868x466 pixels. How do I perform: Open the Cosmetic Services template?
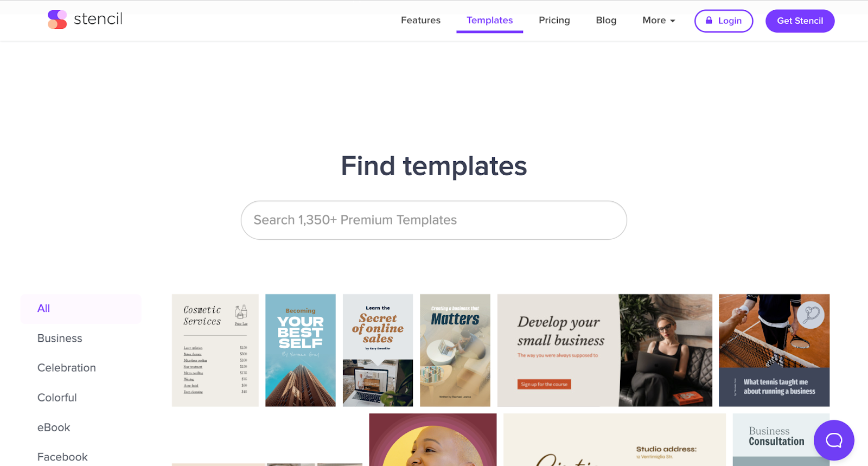coord(215,350)
